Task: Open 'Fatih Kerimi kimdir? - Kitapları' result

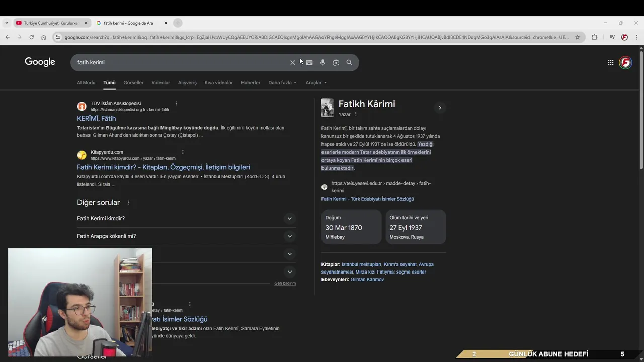Action: coord(164,167)
